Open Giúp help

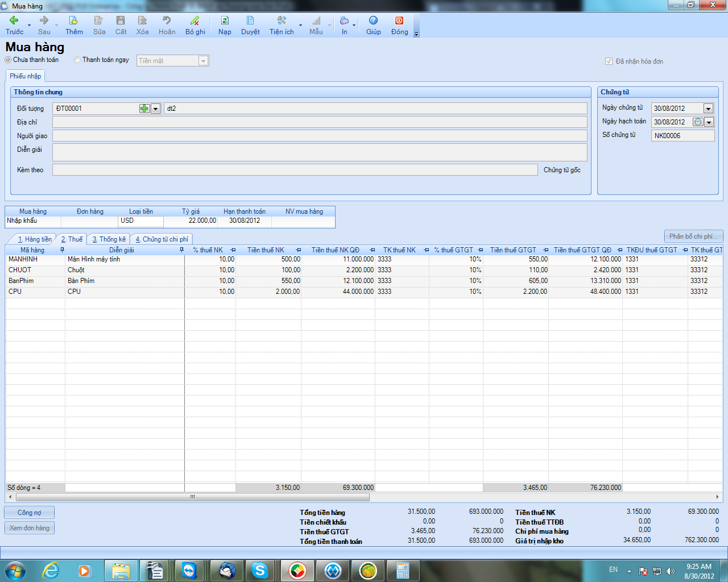pyautogui.click(x=374, y=25)
